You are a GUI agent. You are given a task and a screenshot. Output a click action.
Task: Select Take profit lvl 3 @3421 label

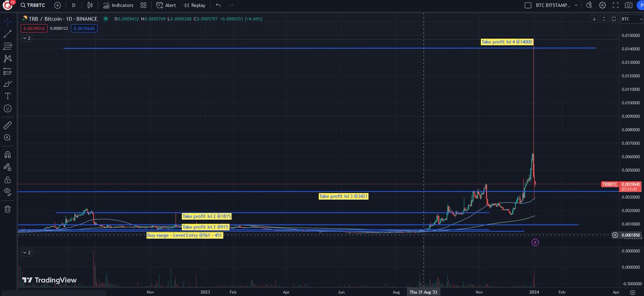[343, 197]
